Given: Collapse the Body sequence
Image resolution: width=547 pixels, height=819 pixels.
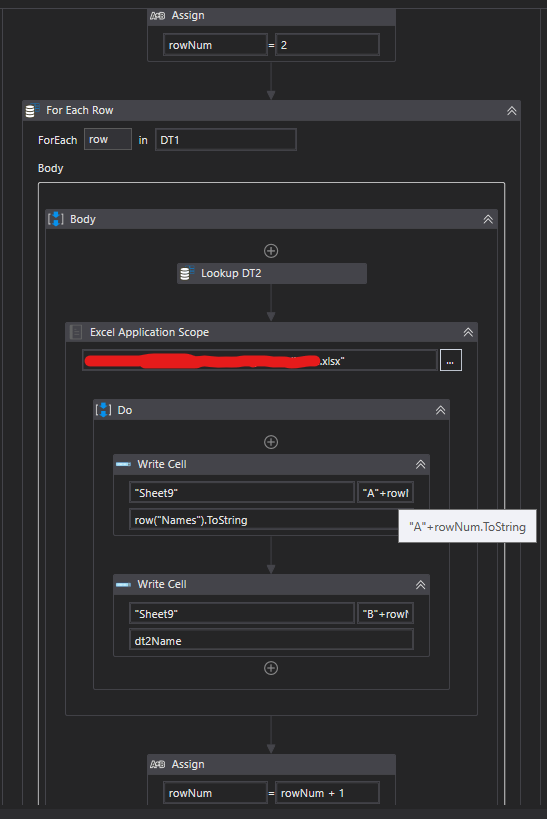Looking at the screenshot, I should (x=488, y=219).
